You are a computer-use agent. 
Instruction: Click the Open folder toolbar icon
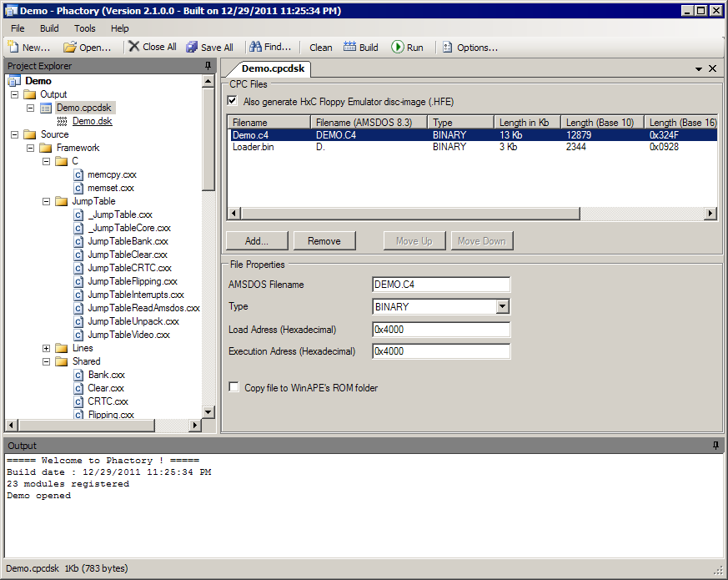click(70, 47)
